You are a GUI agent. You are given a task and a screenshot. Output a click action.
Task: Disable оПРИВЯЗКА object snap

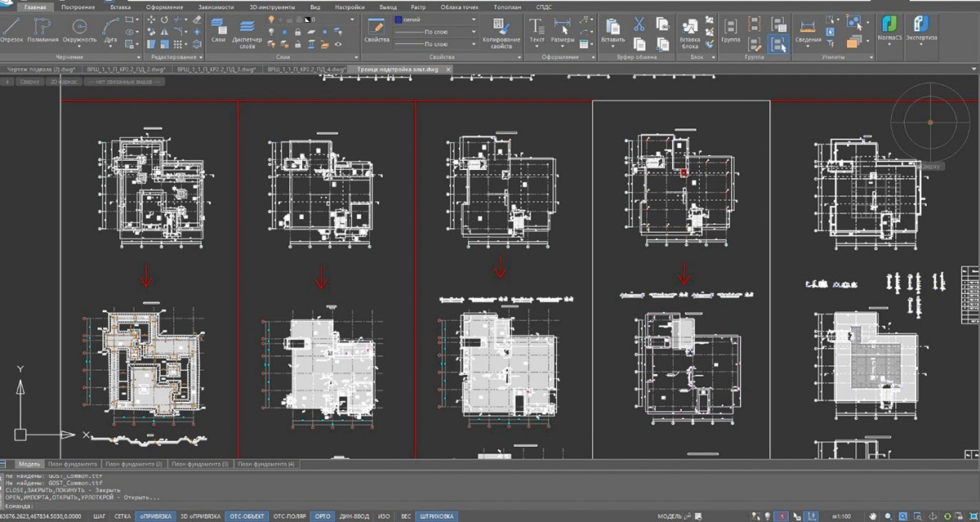coord(154,516)
